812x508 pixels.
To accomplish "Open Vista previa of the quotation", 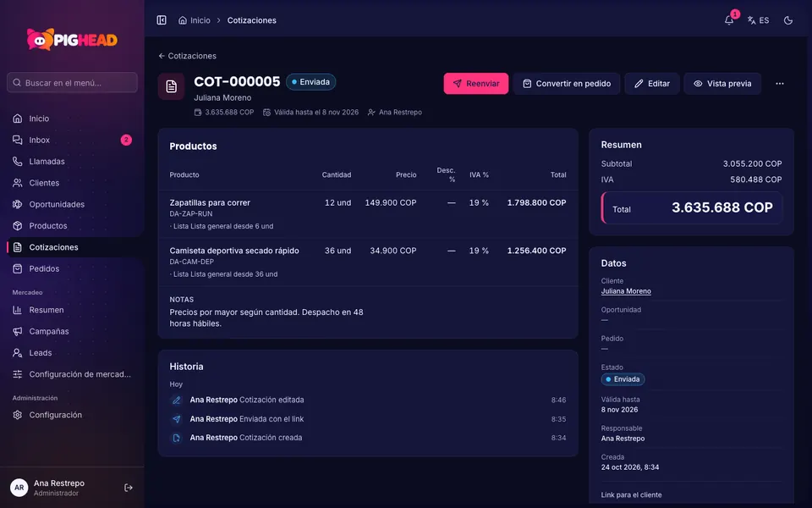I will point(722,84).
